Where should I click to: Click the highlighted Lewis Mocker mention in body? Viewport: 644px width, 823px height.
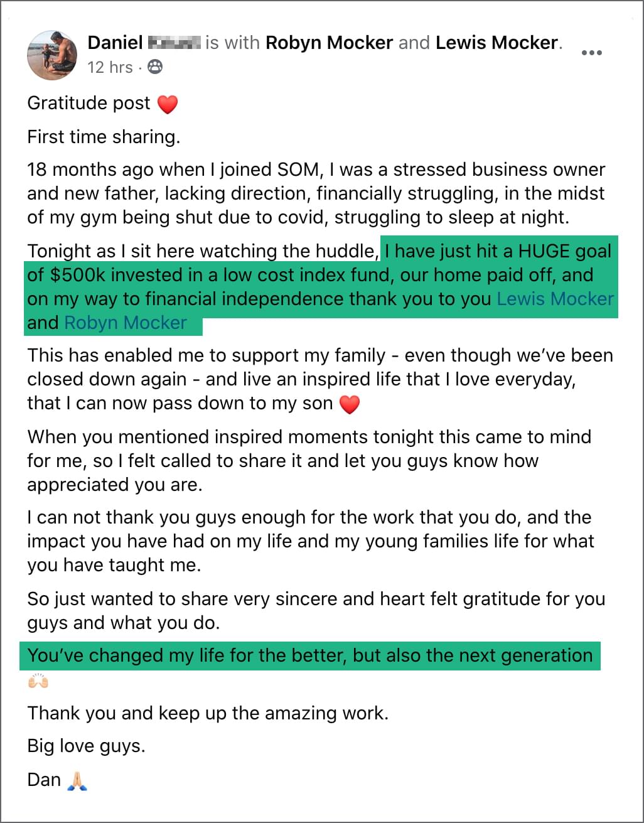click(555, 299)
